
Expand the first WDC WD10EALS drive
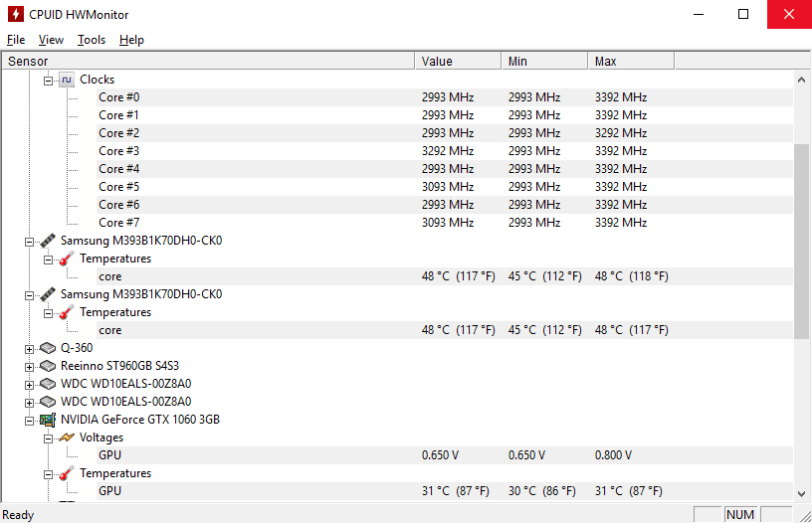(29, 385)
